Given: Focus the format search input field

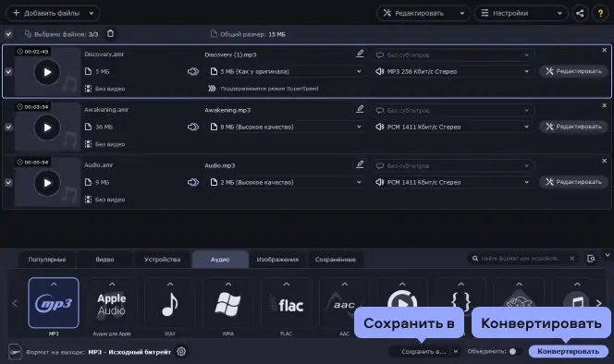Looking at the screenshot, I should (522, 259).
